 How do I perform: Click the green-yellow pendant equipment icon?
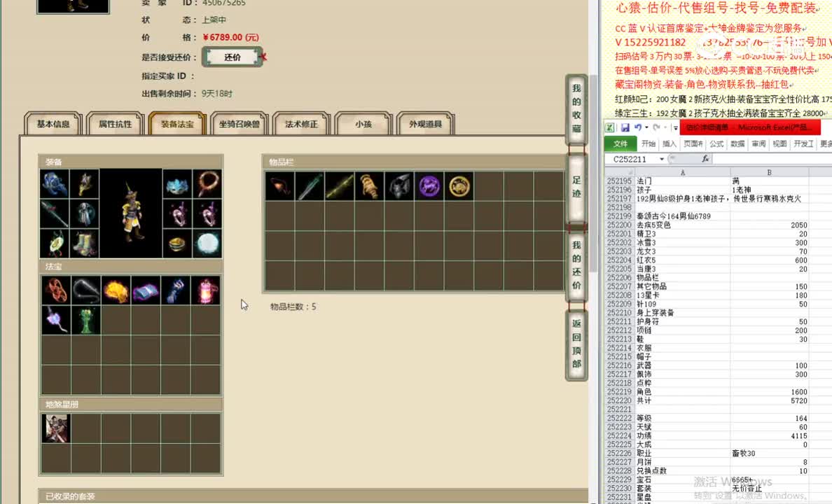55,243
